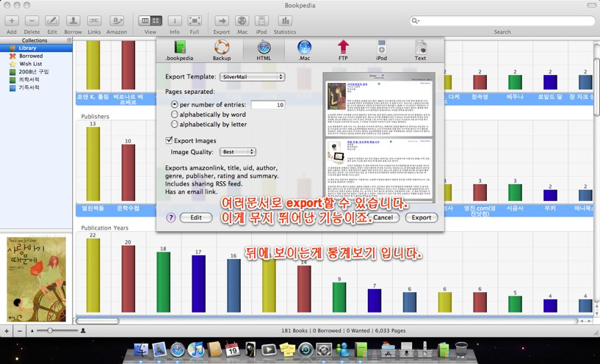Click the book cover thumbnail in sidebar

pos(37,279)
